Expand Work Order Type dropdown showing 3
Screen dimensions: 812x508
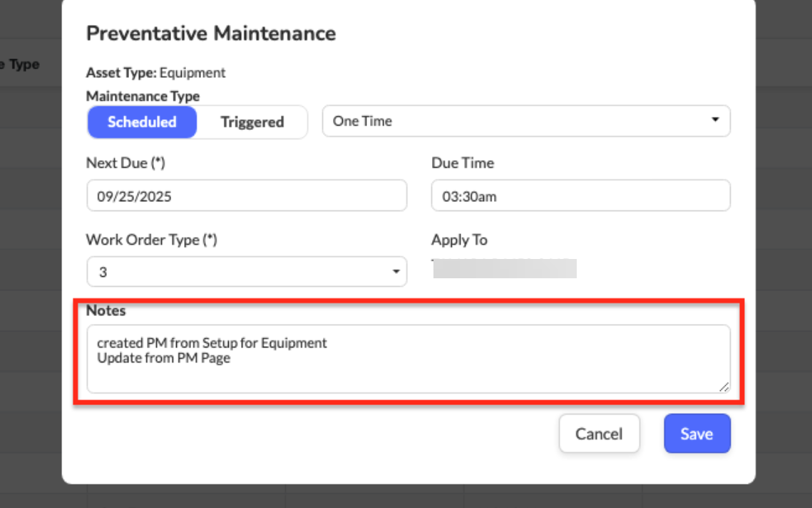click(x=247, y=273)
